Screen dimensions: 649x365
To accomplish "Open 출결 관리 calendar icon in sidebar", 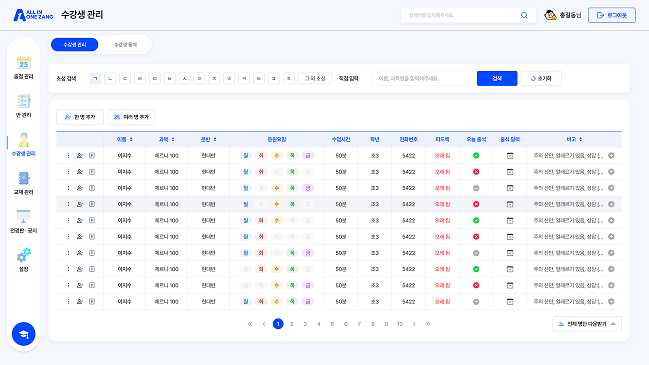I will (24, 63).
